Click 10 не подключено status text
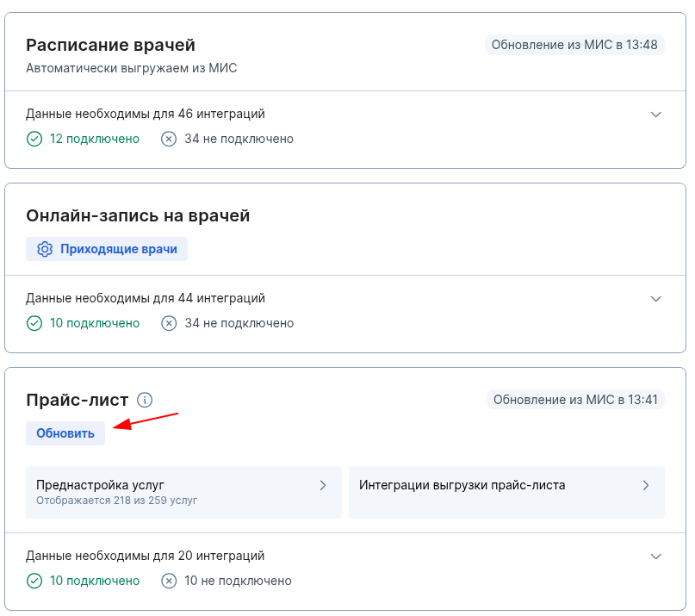 click(238, 581)
